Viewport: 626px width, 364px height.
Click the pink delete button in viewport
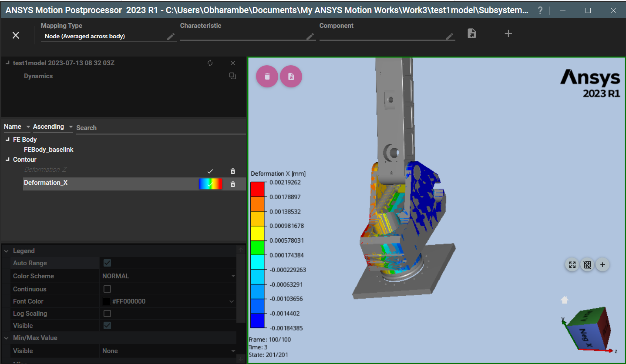[x=267, y=77]
